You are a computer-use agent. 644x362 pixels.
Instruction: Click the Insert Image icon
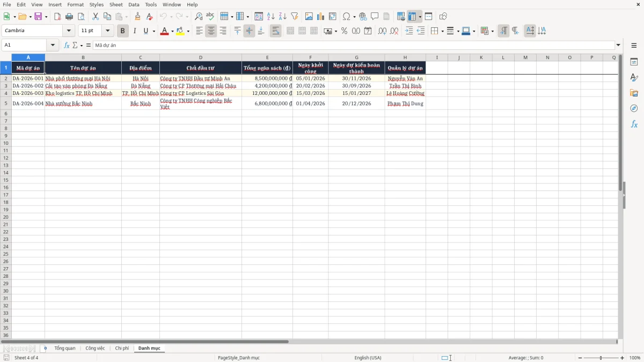pos(309,17)
